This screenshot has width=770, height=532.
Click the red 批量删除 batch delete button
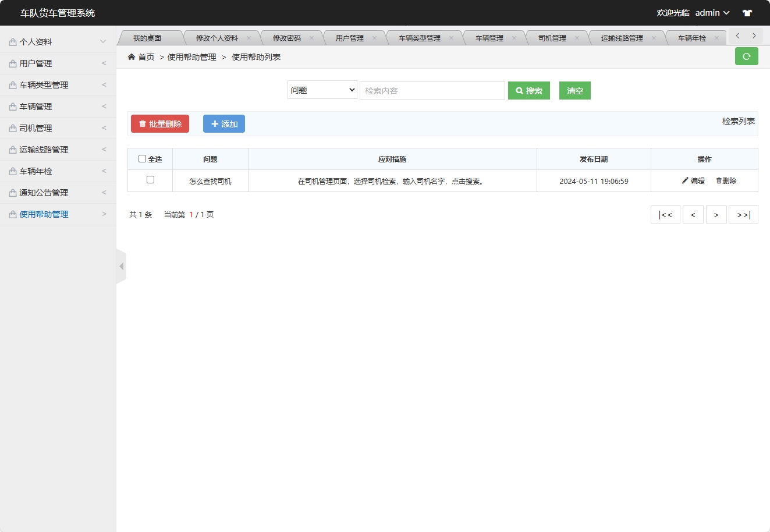pos(159,123)
